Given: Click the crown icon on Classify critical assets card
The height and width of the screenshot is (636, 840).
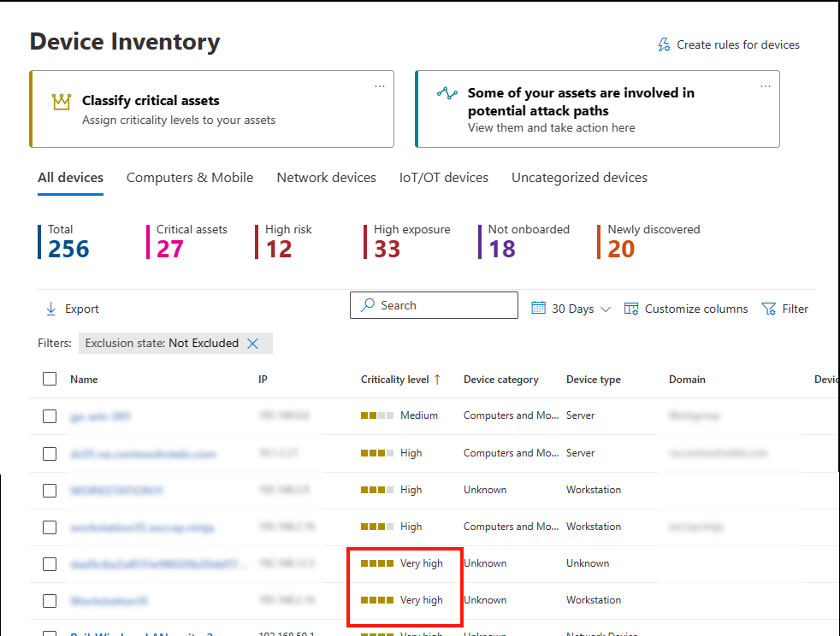Looking at the screenshot, I should point(60,101).
